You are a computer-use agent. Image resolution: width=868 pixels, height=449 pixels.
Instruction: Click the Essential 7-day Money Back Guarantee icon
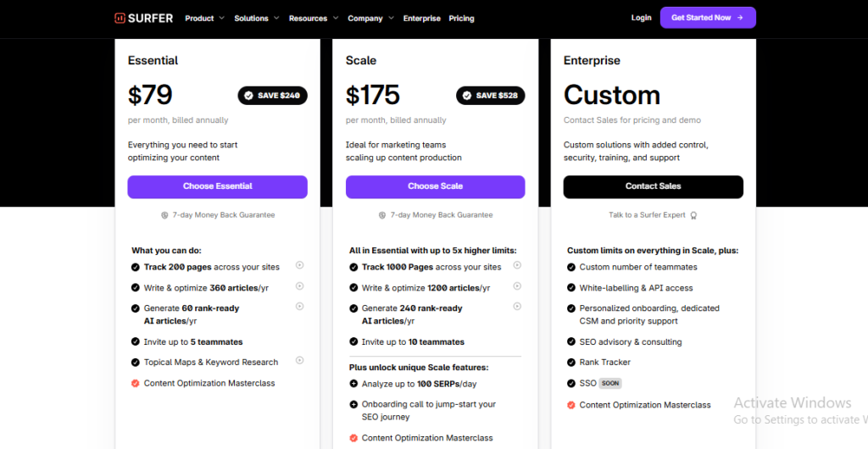coord(164,215)
